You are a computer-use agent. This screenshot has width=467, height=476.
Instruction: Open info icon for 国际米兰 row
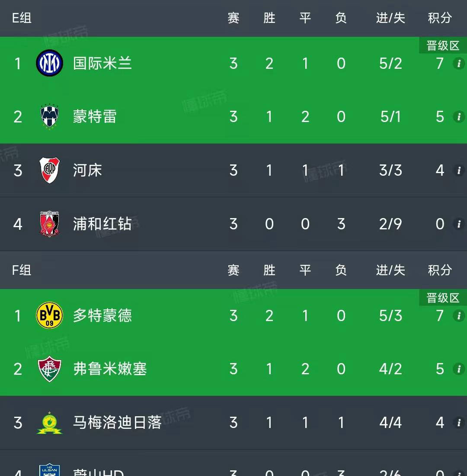pyautogui.click(x=458, y=64)
